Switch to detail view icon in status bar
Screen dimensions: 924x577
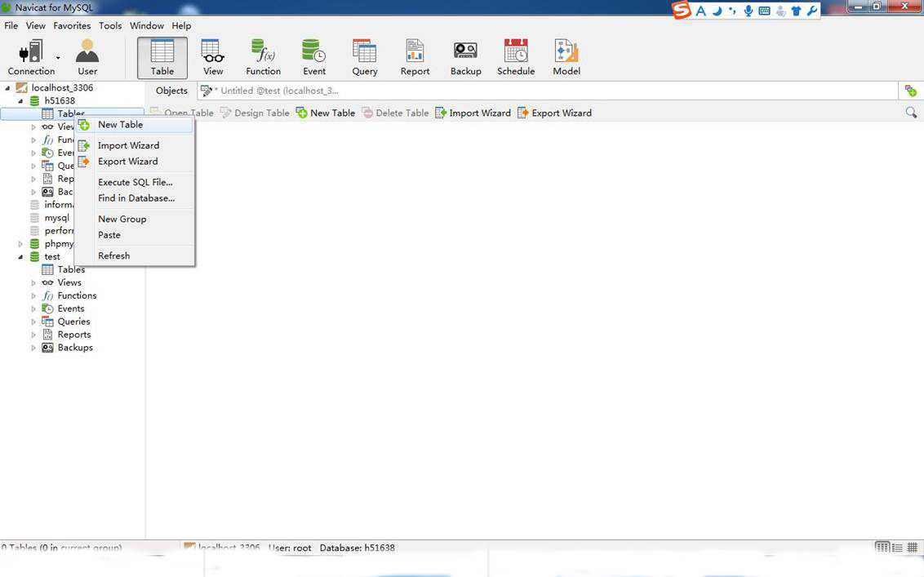point(882,547)
